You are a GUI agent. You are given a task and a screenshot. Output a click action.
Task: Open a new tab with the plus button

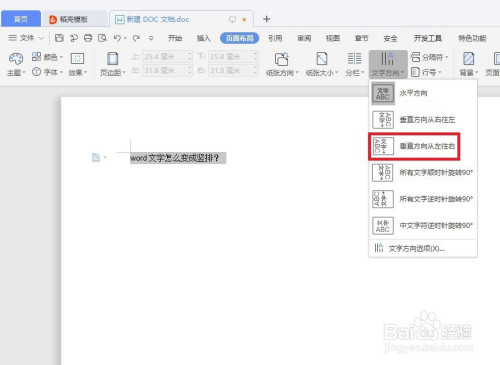click(x=266, y=19)
